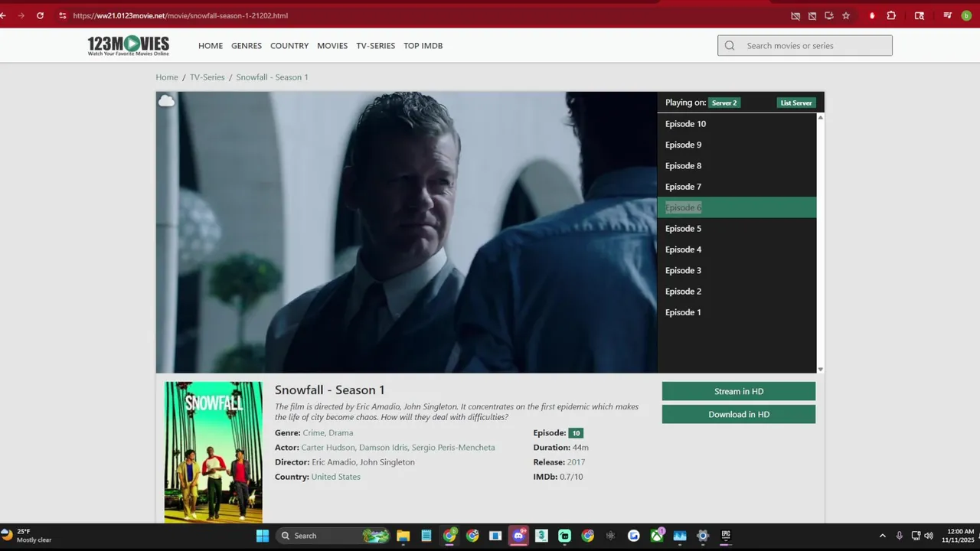This screenshot has width=980, height=551.
Task: Open the COUNTRY menu
Action: (x=289, y=46)
